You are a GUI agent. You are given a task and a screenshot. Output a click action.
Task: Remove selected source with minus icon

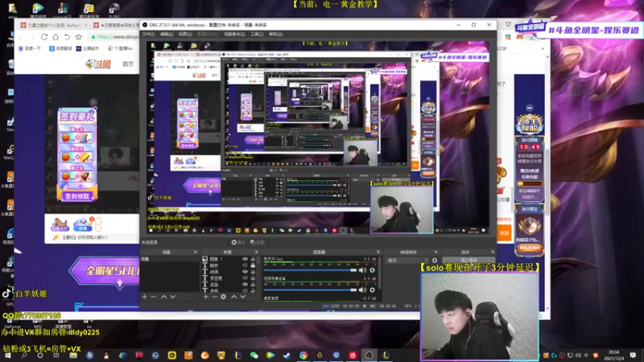(x=214, y=296)
